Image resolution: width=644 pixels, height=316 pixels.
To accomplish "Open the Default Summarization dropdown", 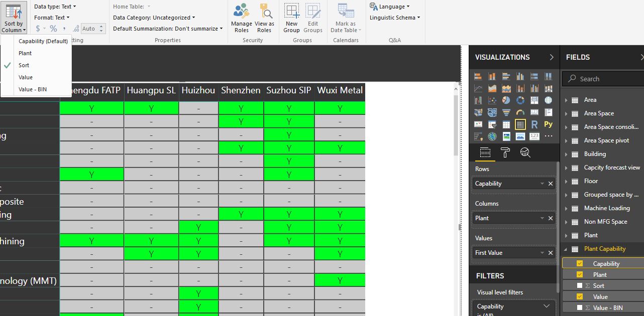I will 168,29.
